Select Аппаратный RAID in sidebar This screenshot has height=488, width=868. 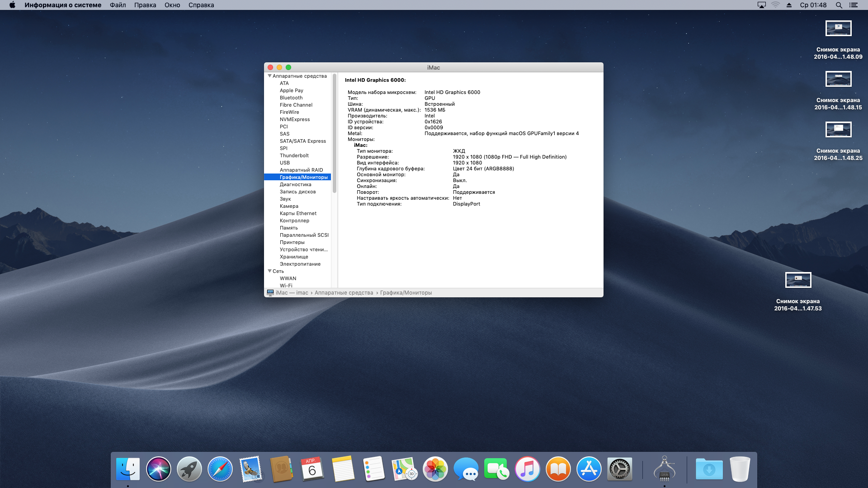point(297,170)
